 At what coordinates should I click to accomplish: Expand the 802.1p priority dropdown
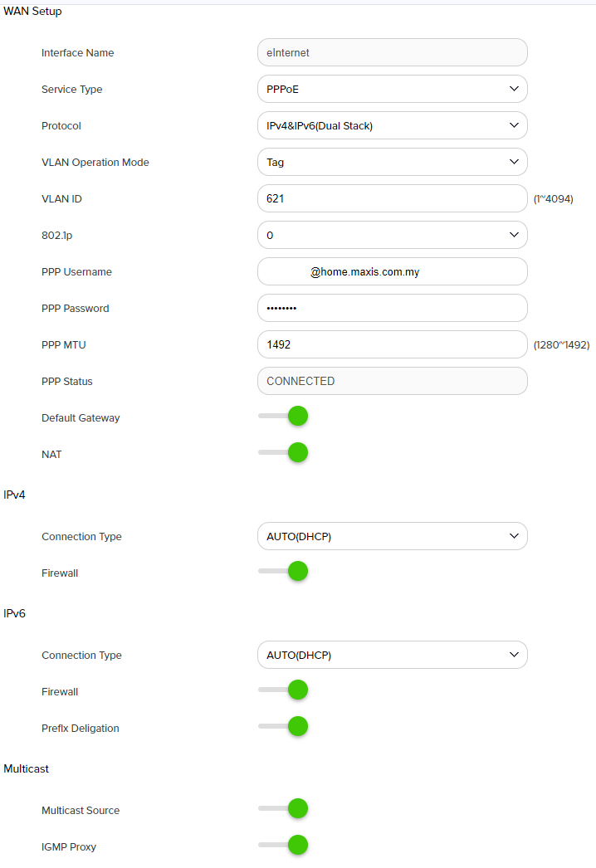(392, 235)
